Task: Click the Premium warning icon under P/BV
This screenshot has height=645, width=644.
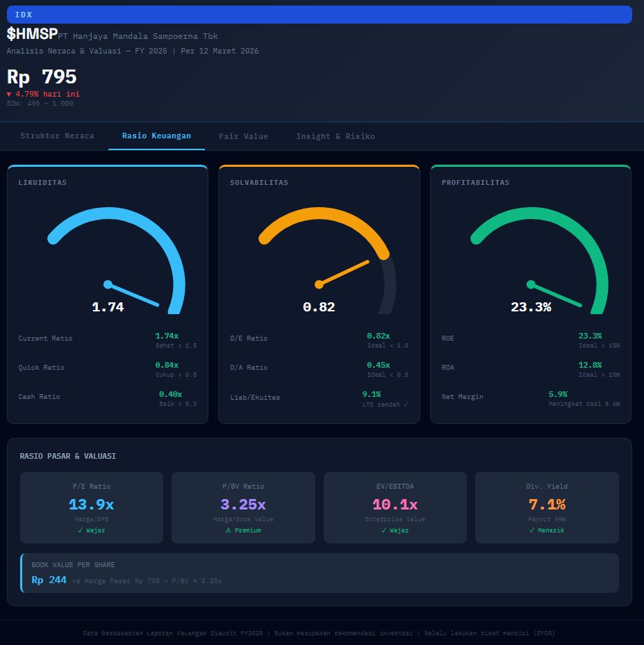Action: pos(229,530)
